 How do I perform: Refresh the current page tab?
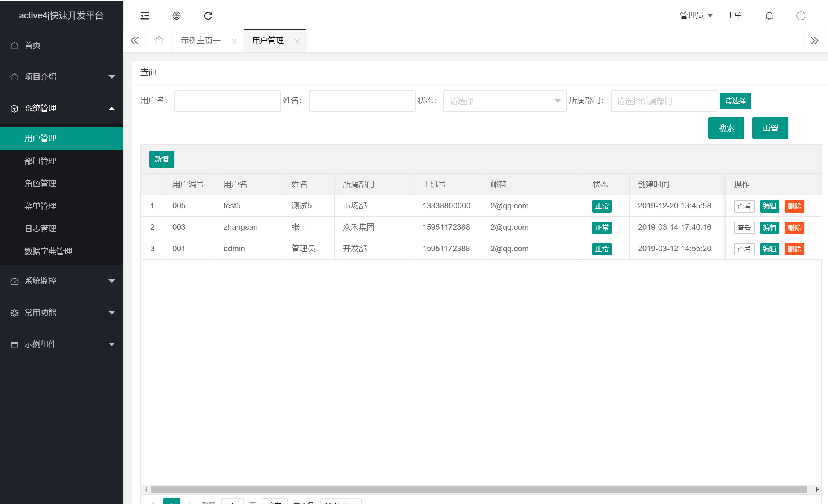coord(208,15)
